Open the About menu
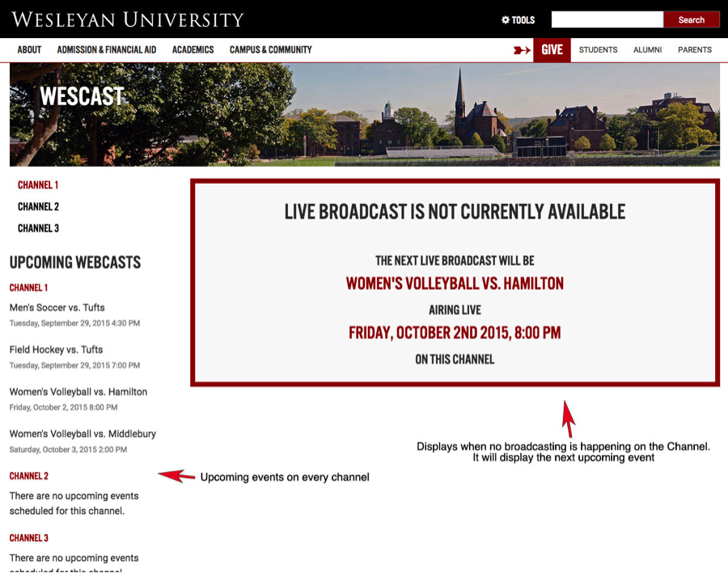This screenshot has height=573, width=728. click(29, 49)
